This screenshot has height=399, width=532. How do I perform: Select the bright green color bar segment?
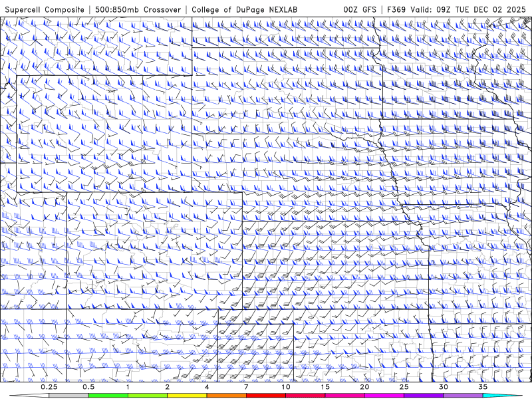tap(108, 396)
